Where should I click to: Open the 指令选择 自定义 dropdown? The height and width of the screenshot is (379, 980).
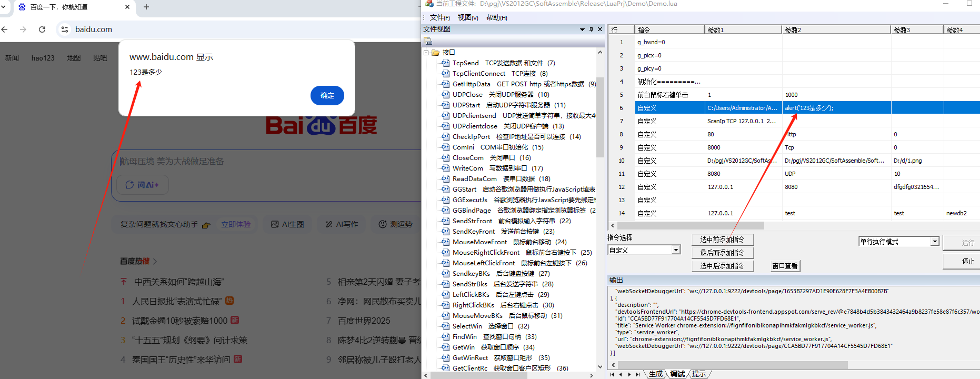[676, 250]
